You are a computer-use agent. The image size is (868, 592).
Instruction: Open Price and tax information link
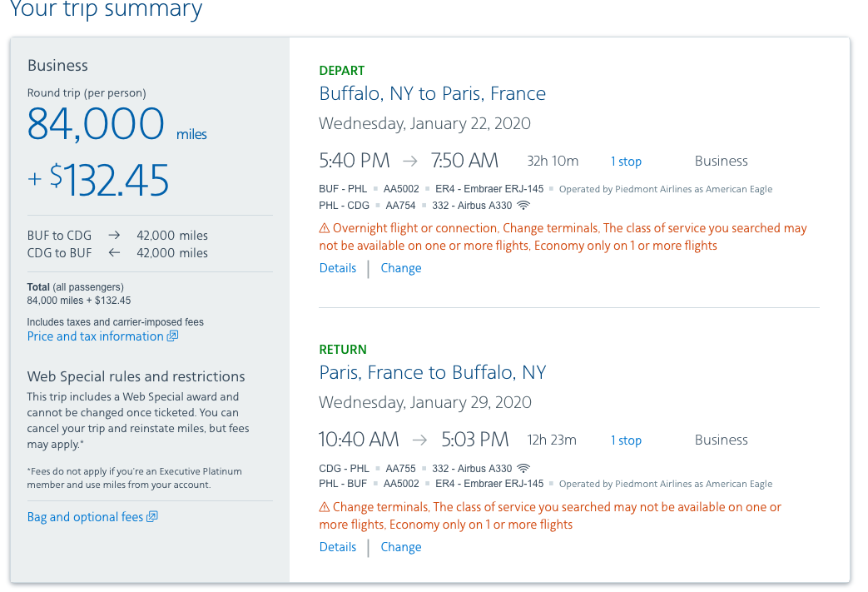click(95, 336)
